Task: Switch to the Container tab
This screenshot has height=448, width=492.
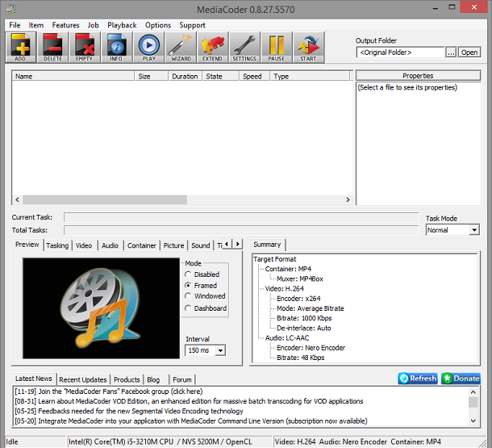Action: click(141, 245)
